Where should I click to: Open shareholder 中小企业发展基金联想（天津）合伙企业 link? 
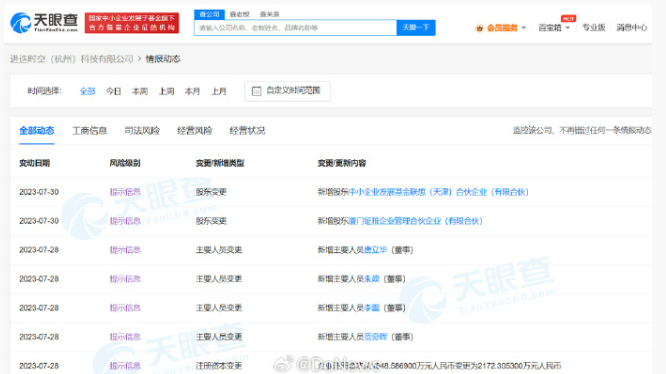tap(438, 192)
